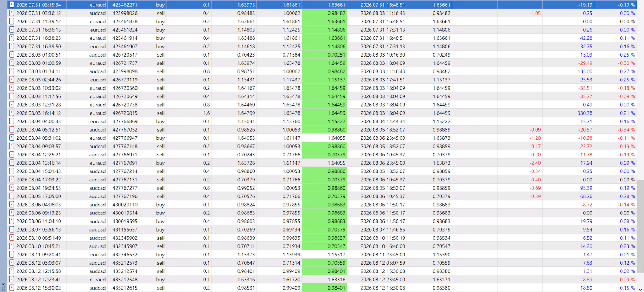Click the sell icon beside 2026.08.10 10:45:21
Screen dimensions: 644x292
pyautogui.click(x=11, y=246)
